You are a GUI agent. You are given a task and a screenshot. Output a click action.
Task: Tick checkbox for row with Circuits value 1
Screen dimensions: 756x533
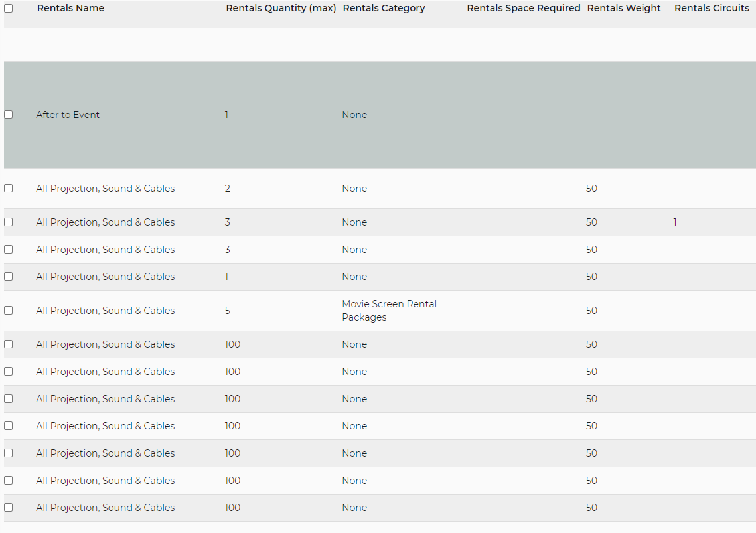click(x=8, y=222)
